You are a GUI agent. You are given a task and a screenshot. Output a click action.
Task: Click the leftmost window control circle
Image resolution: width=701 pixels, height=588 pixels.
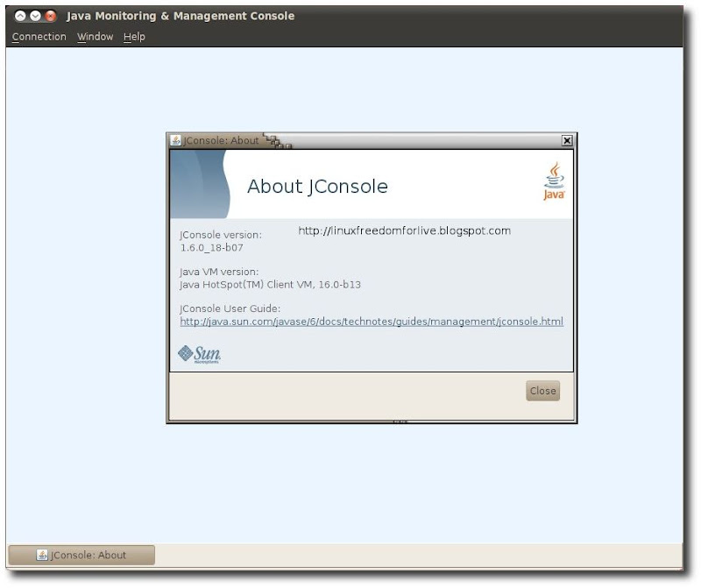click(x=18, y=15)
